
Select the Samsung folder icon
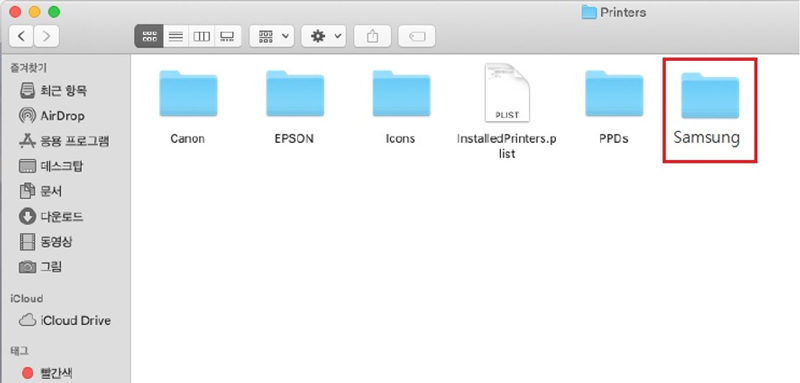pyautogui.click(x=710, y=95)
